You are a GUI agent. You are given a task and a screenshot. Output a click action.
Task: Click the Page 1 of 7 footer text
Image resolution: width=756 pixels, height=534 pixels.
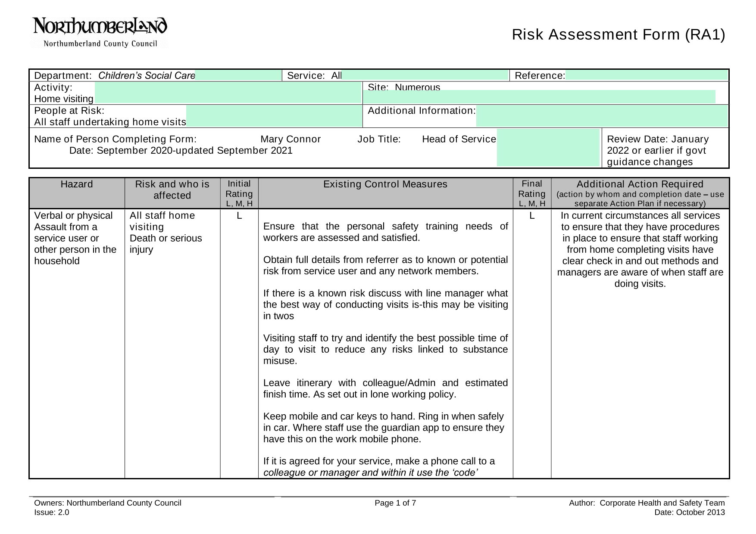coord(395,503)
